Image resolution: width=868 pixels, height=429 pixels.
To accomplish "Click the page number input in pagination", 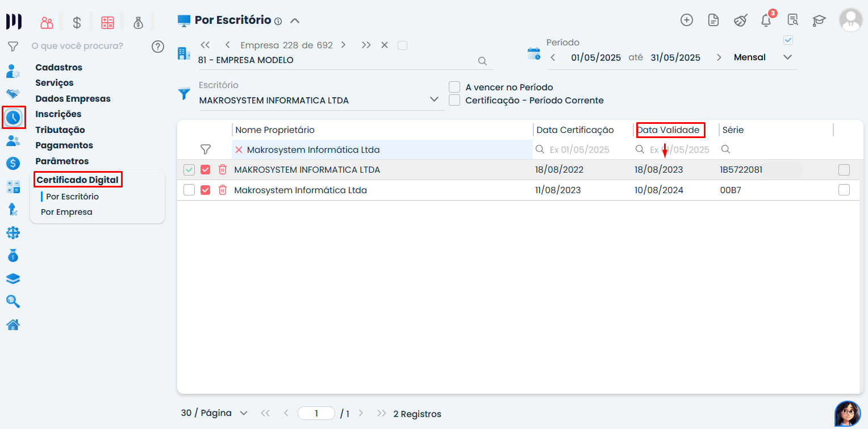I will coord(316,414).
